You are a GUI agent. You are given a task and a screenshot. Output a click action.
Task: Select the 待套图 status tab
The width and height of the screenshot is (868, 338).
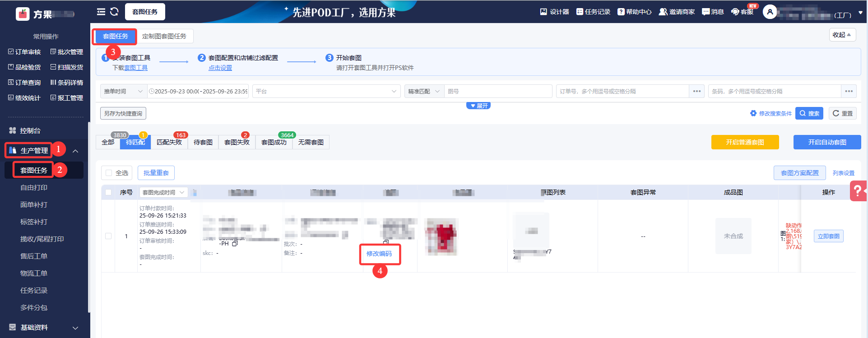[x=203, y=142]
